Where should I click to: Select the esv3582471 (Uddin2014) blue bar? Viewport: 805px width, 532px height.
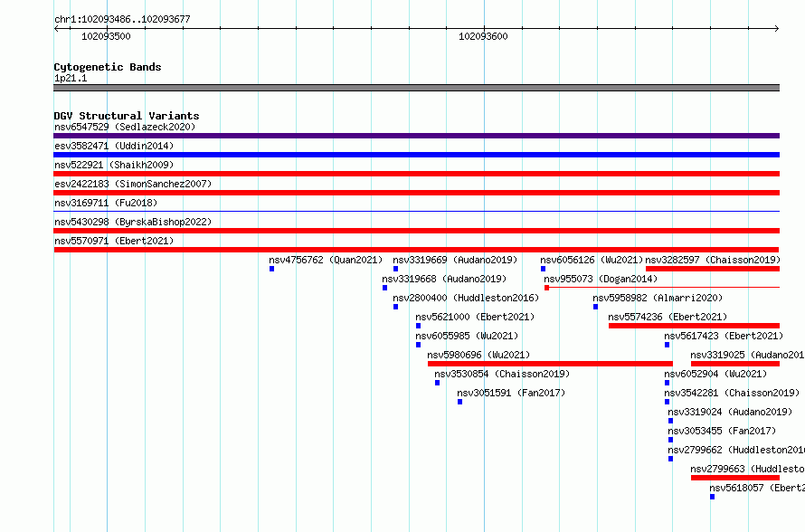pyautogui.click(x=416, y=155)
